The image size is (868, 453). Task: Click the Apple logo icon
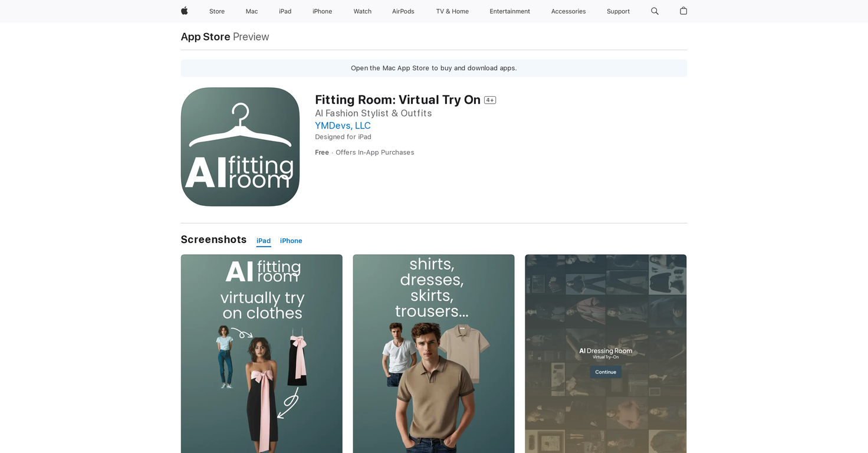[184, 11]
